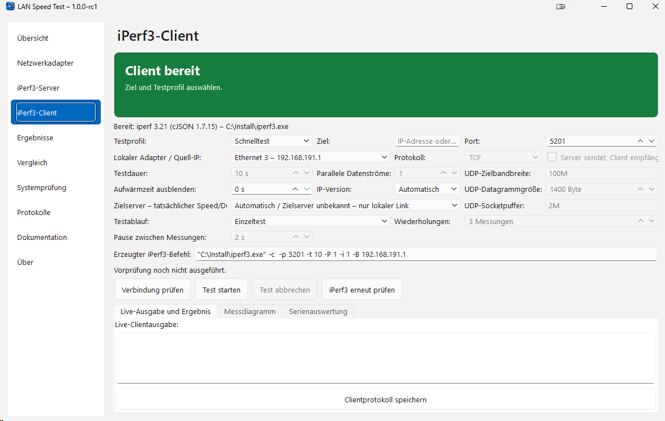665x421 pixels.
Task: Click inside the Live-Clientausgabe output area
Action: point(386,358)
